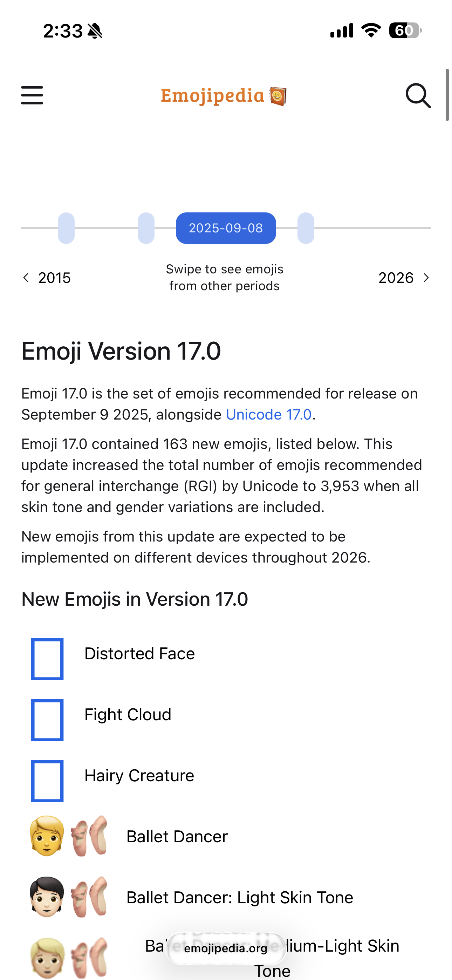Screen dimensions: 452x980
Task: Go back to the 2015 period
Action: (x=46, y=278)
